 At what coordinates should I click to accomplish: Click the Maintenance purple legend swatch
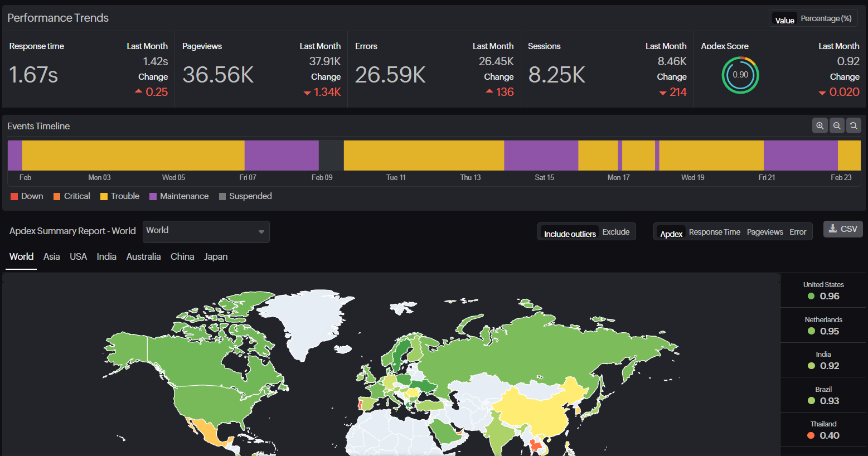(153, 196)
